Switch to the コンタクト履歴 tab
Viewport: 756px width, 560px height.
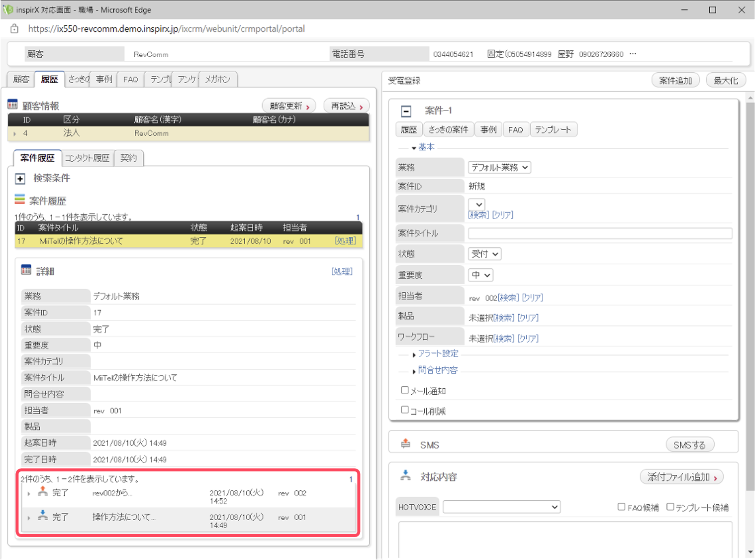87,158
